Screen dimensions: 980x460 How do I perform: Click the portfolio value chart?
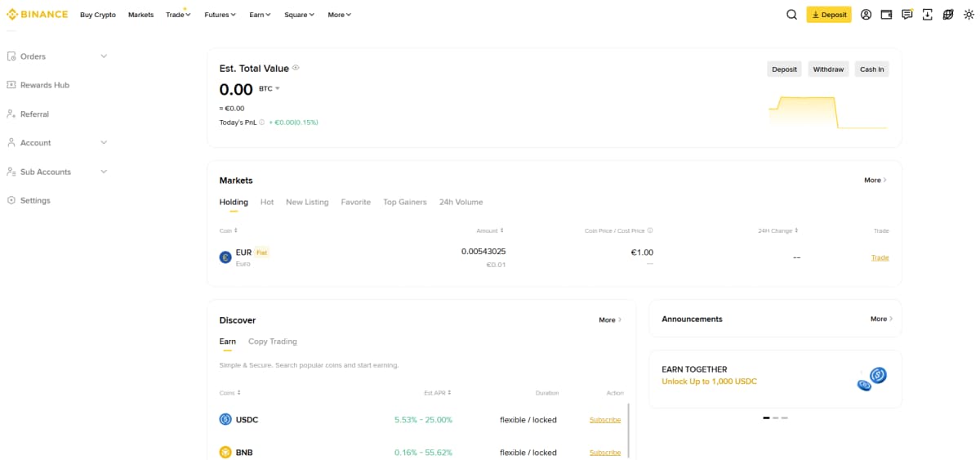coord(828,113)
